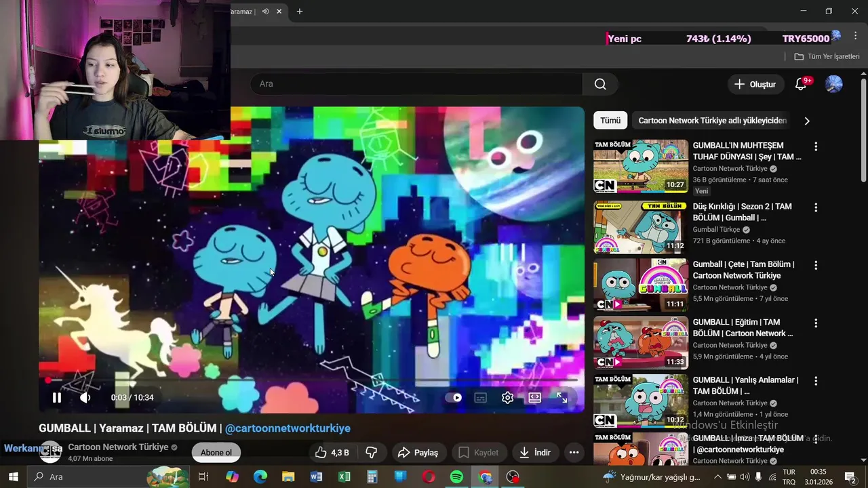Show more filter chips with right arrow

tap(807, 121)
